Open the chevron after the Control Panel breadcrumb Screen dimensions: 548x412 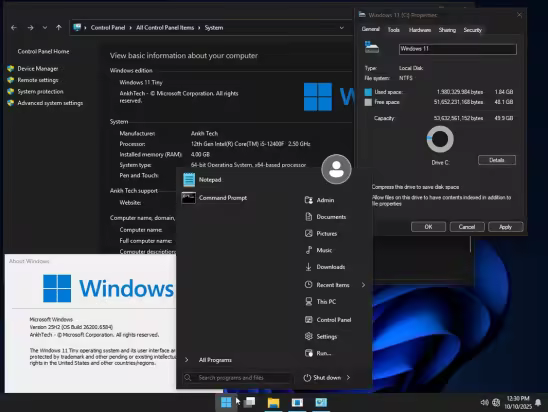click(x=130, y=28)
